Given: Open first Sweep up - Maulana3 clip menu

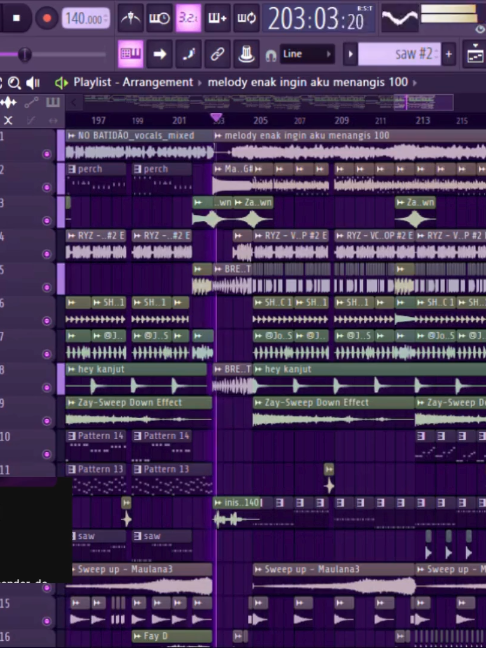Looking at the screenshot, I should (x=74, y=569).
